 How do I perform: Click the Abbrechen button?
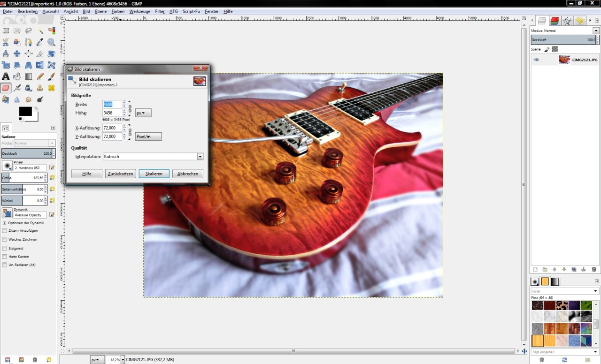pos(188,174)
